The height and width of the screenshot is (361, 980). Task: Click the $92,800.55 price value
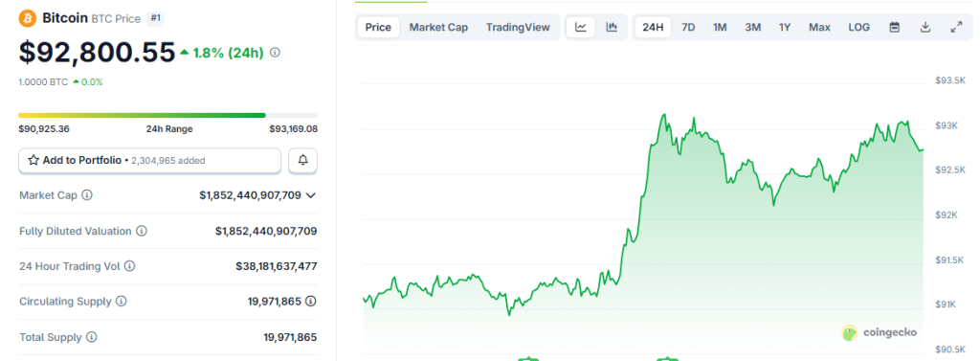(97, 53)
